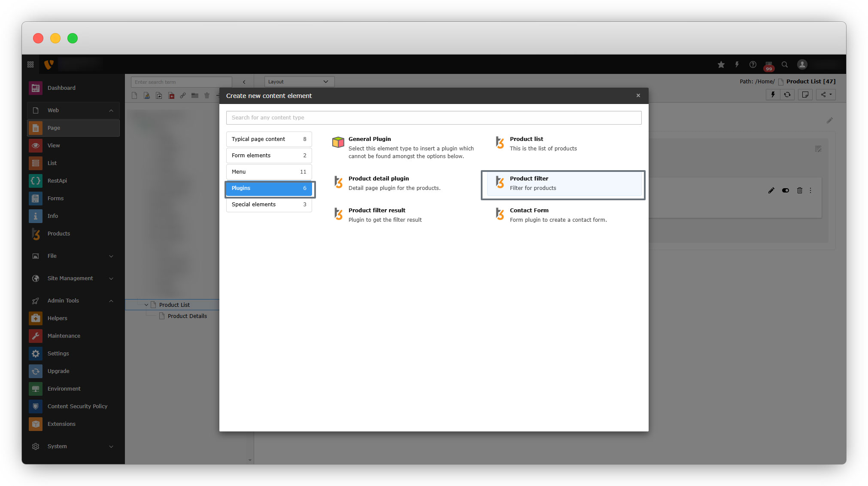
Task: Click the top bar search magnifier
Action: pyautogui.click(x=784, y=64)
